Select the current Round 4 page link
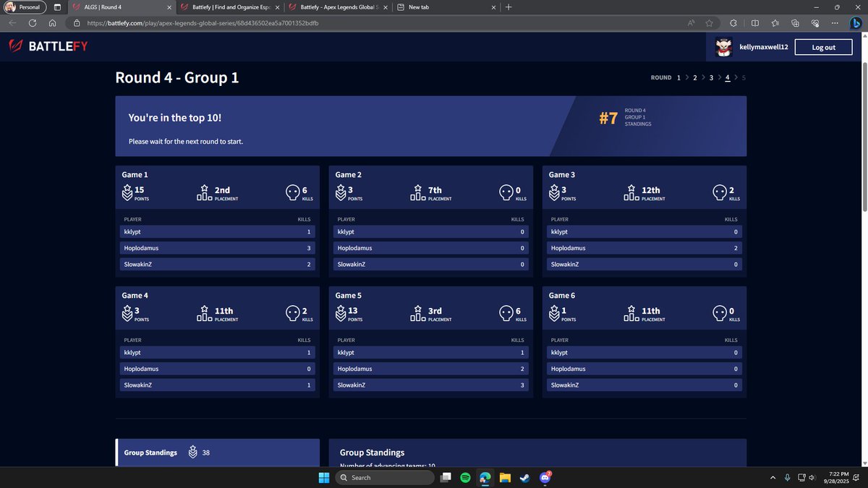 pos(728,77)
